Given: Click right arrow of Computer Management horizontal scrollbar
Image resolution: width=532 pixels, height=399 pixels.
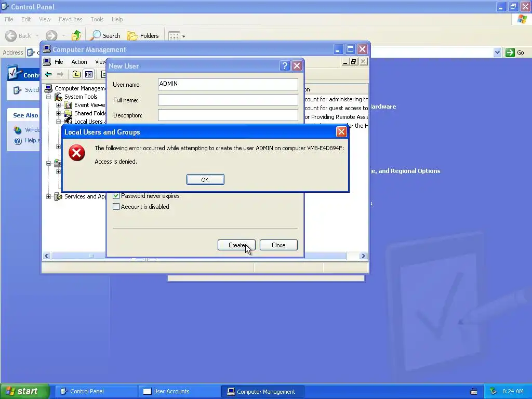Looking at the screenshot, I should tap(363, 256).
